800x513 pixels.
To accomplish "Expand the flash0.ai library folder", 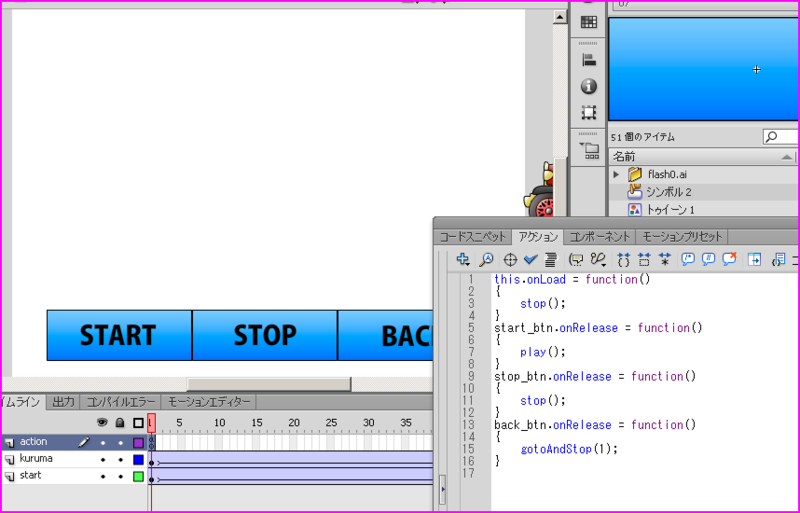I will [616, 174].
